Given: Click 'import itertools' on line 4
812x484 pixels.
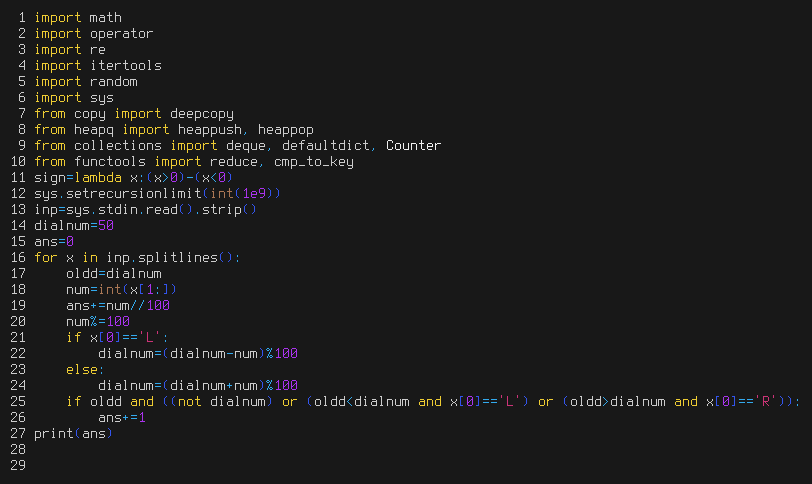Looking at the screenshot, I should [98, 66].
